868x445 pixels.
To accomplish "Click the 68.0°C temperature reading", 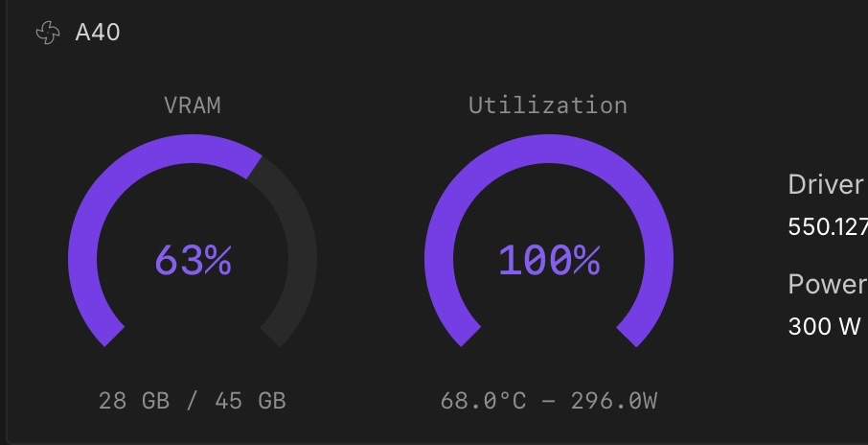I will coord(483,400).
